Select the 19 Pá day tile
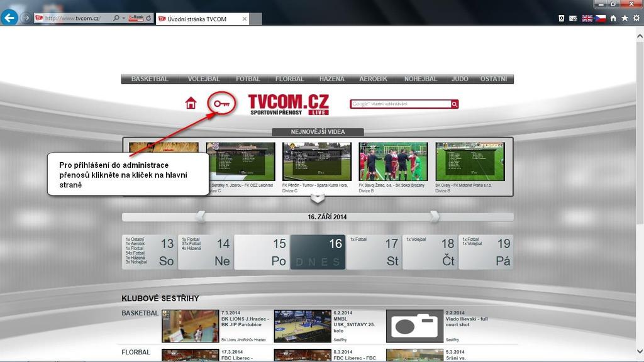 [x=486, y=252]
